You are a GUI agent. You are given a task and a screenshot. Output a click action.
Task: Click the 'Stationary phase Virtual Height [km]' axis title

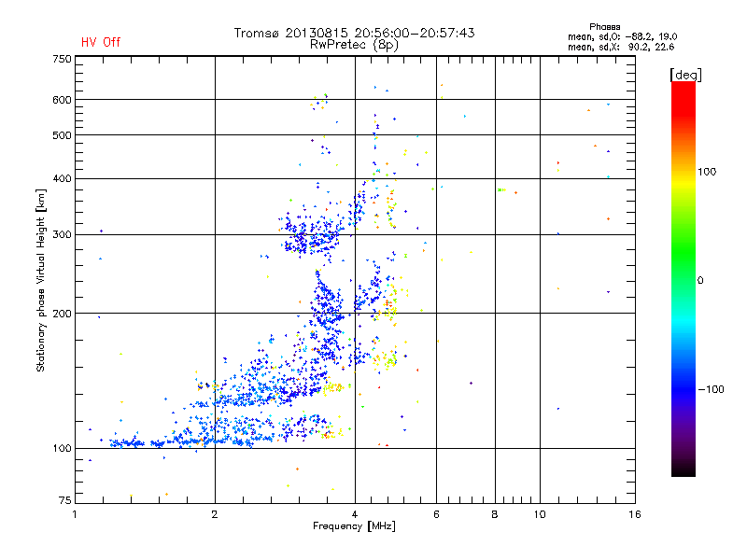[40, 280]
